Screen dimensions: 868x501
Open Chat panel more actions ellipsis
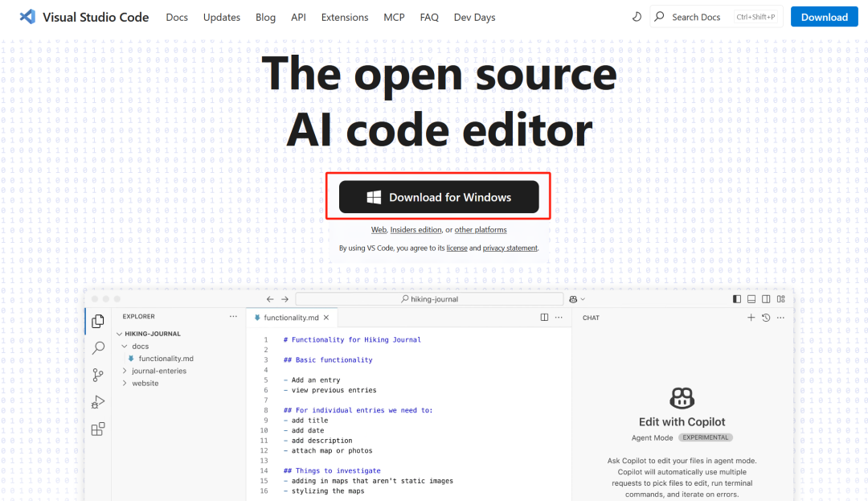click(780, 317)
